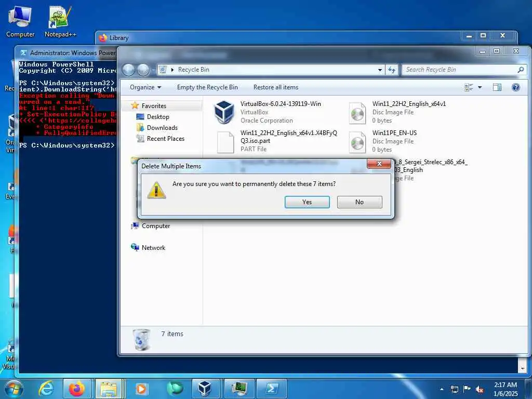Open Downloads in Favorites
532x399 pixels.
tap(162, 128)
